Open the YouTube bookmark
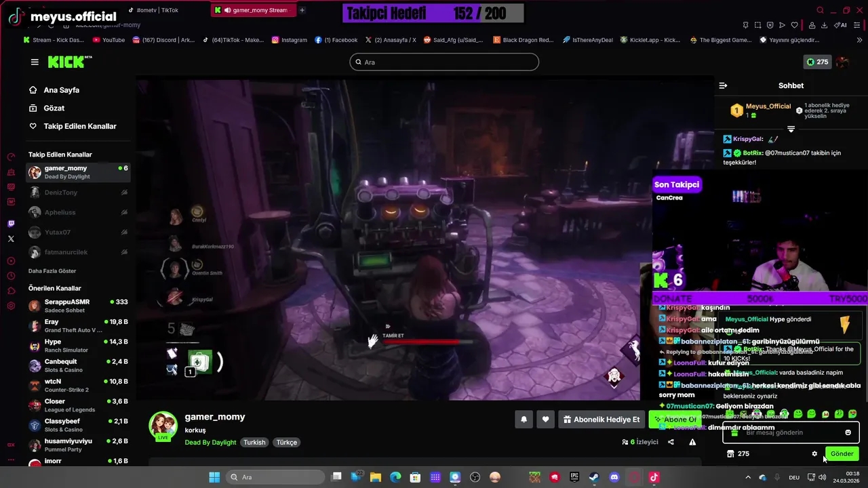Screen dimensions: 868x488 (108, 40)
